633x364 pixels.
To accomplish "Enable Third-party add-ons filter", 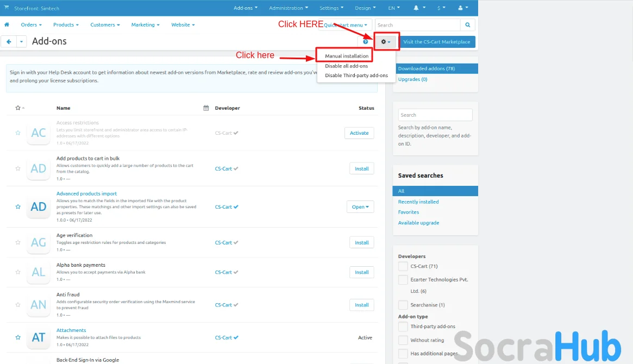I will 403,327.
